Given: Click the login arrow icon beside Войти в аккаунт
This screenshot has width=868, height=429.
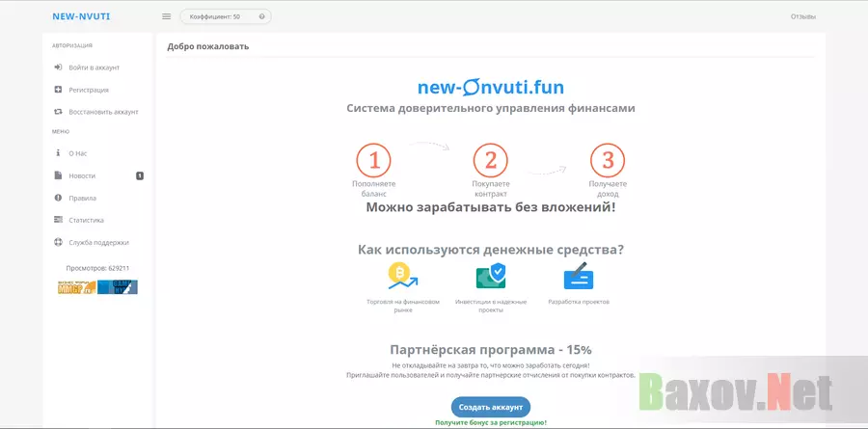Looking at the screenshot, I should coord(58,67).
